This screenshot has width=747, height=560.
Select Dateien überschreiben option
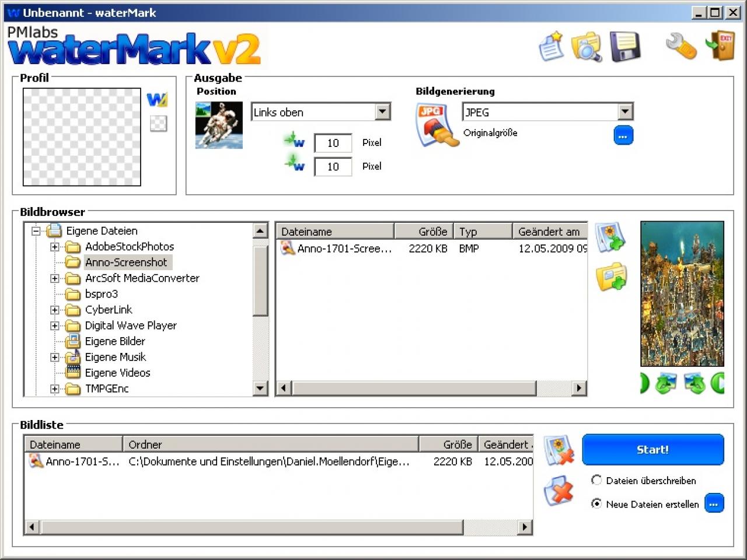[x=596, y=480]
